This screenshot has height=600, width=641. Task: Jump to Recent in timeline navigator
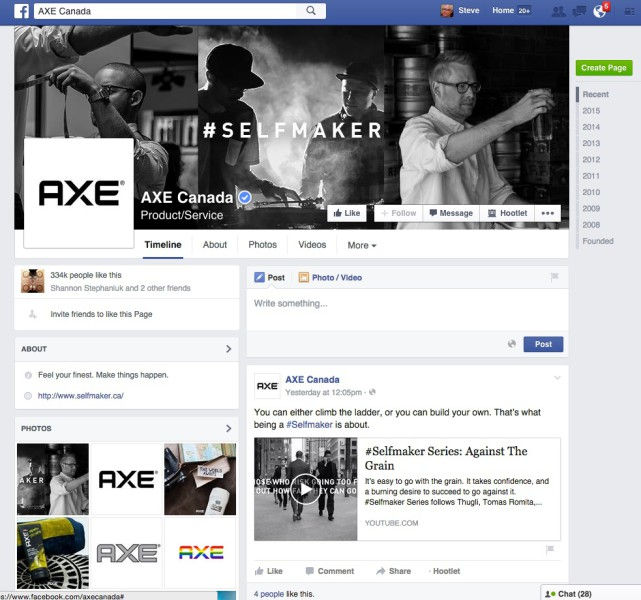coord(596,94)
